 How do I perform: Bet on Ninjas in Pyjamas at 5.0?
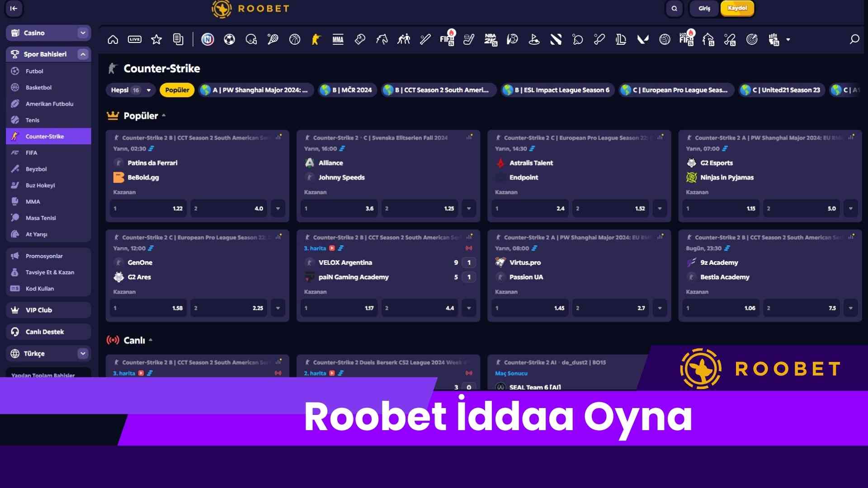pyautogui.click(x=802, y=208)
